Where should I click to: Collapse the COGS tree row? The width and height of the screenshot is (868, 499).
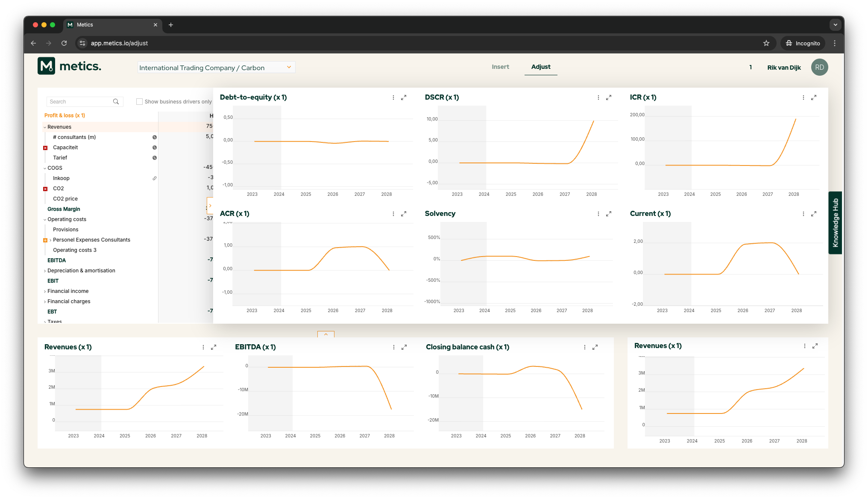pyautogui.click(x=45, y=168)
